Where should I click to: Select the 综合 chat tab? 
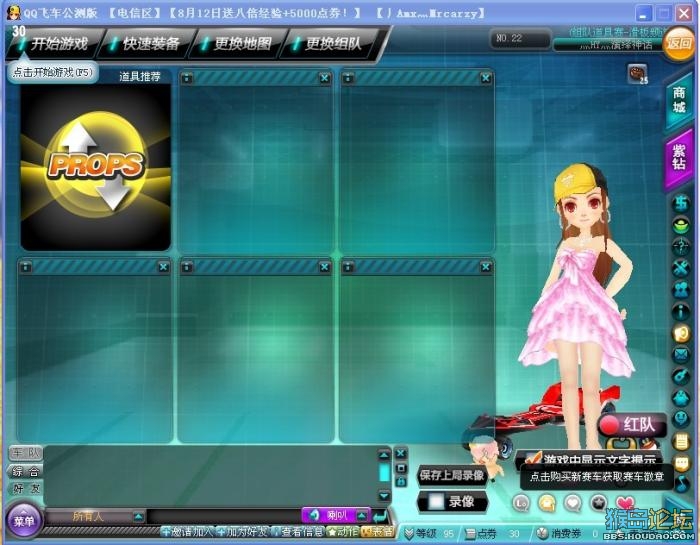coord(25,471)
